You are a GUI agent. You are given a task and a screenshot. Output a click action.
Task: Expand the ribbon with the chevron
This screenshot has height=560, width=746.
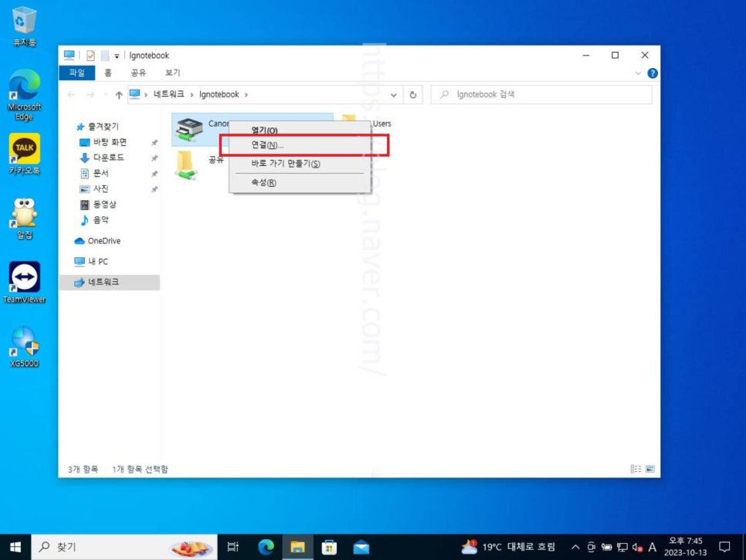(638, 73)
